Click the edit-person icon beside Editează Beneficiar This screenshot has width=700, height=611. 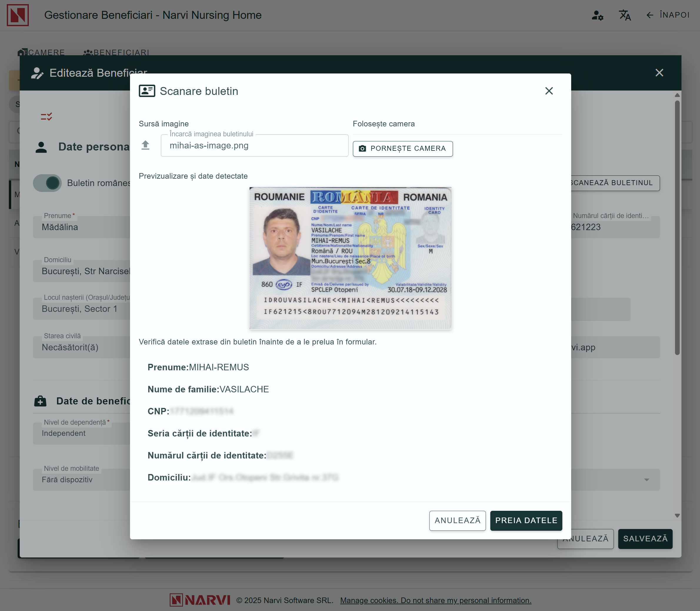click(x=38, y=72)
